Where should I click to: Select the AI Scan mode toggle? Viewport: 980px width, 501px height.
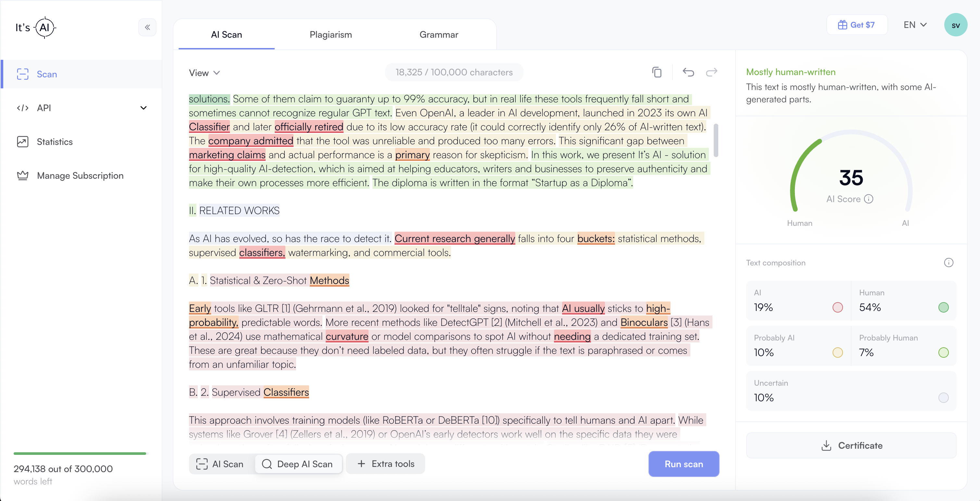220,464
